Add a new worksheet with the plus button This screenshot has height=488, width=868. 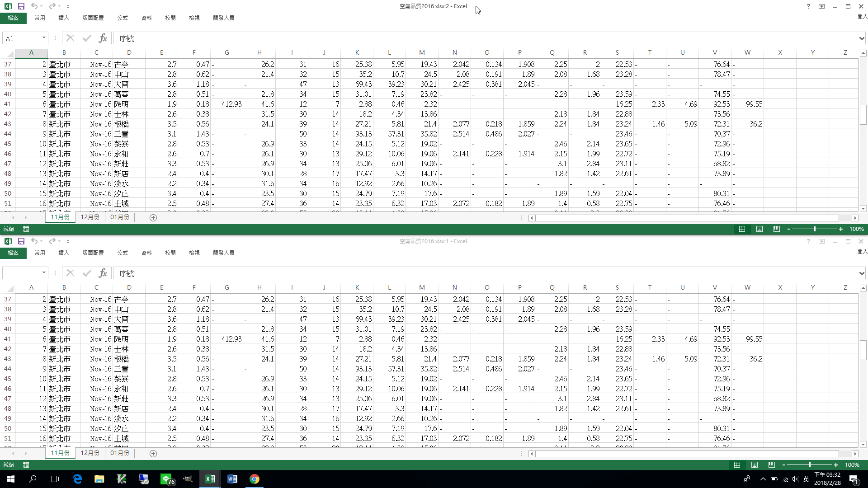[153, 217]
